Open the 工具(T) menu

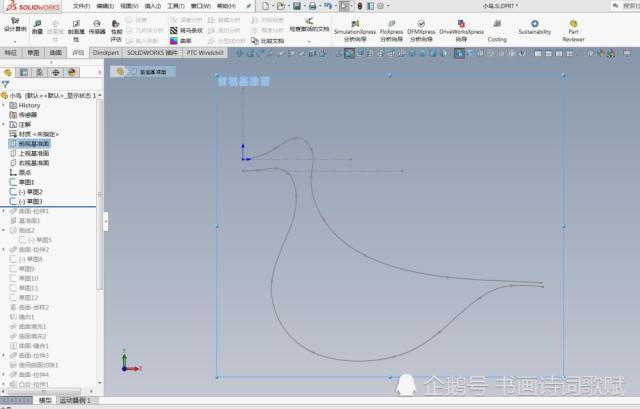pos(176,6)
